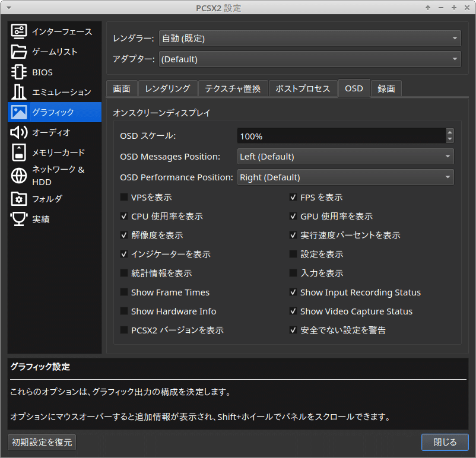
Task: Click the BIOS chip icon
Action: 19,72
